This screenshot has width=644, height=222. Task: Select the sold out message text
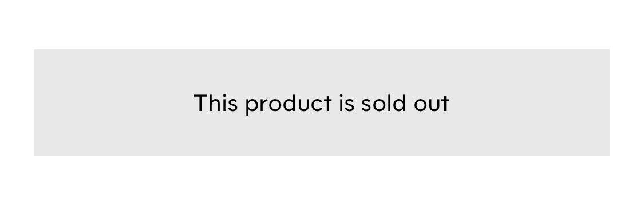click(322, 103)
